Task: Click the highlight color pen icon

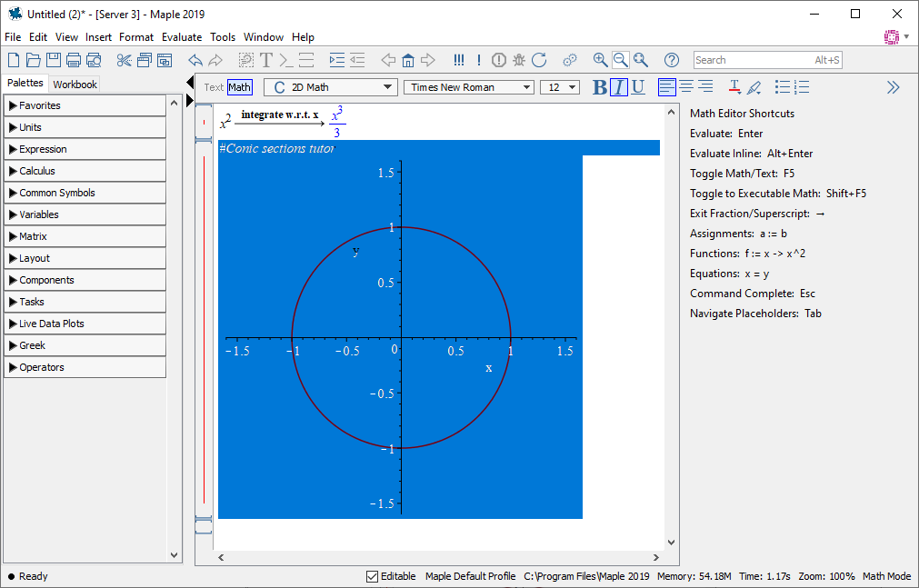Action: tap(754, 87)
